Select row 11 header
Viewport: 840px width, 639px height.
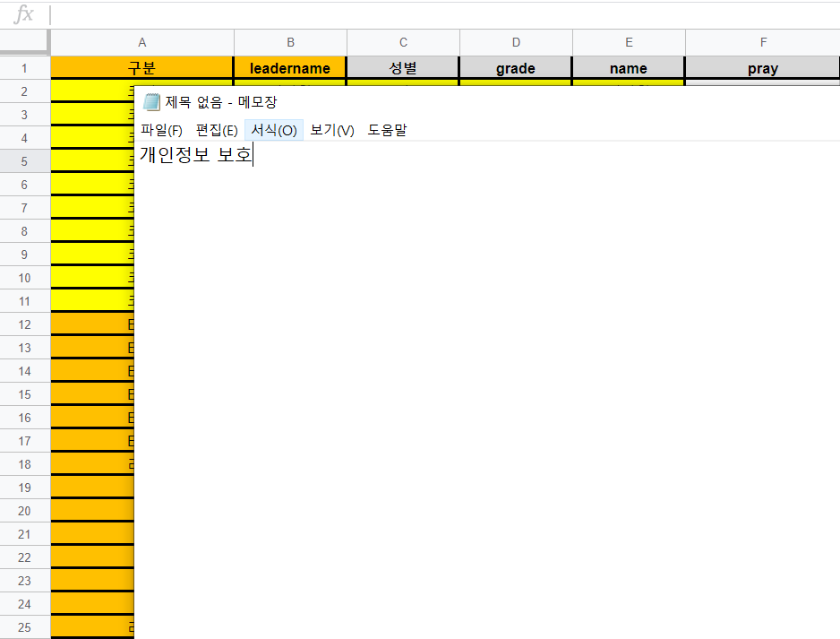coord(25,301)
